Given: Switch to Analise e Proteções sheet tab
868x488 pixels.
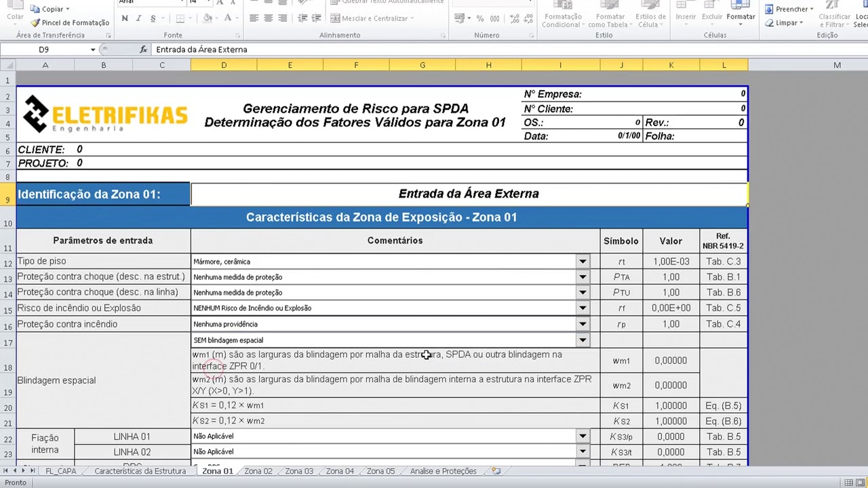Looking at the screenshot, I should point(443,471).
